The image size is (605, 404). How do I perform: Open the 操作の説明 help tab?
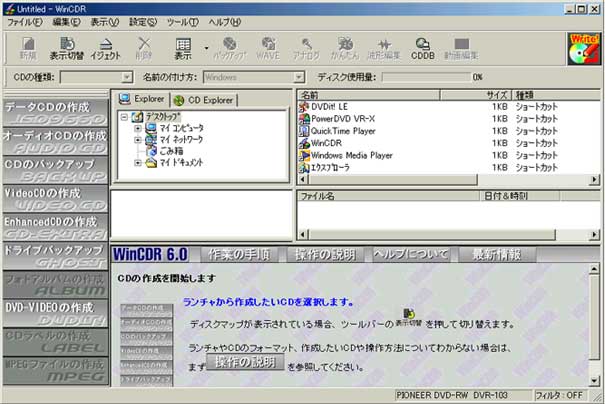325,254
